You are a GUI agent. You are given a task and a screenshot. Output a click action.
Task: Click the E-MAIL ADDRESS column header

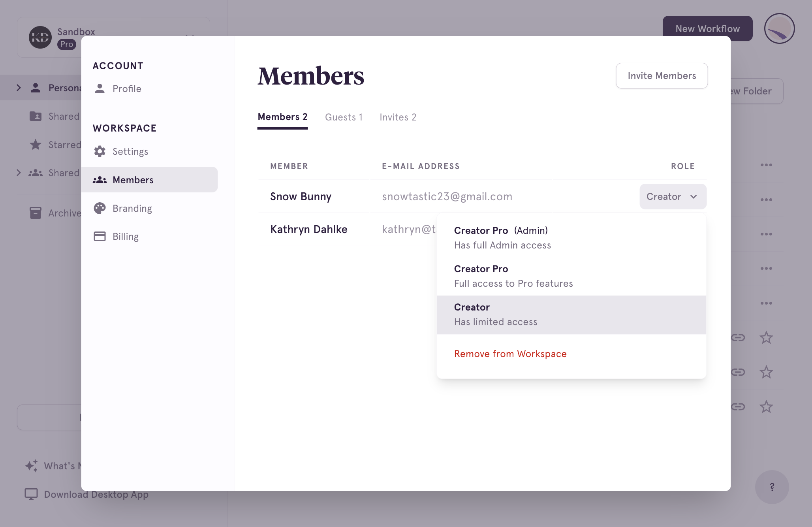coord(421,166)
